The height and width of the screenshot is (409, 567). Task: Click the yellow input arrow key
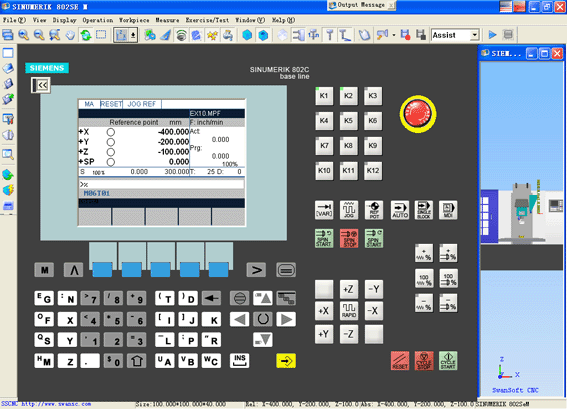(286, 361)
